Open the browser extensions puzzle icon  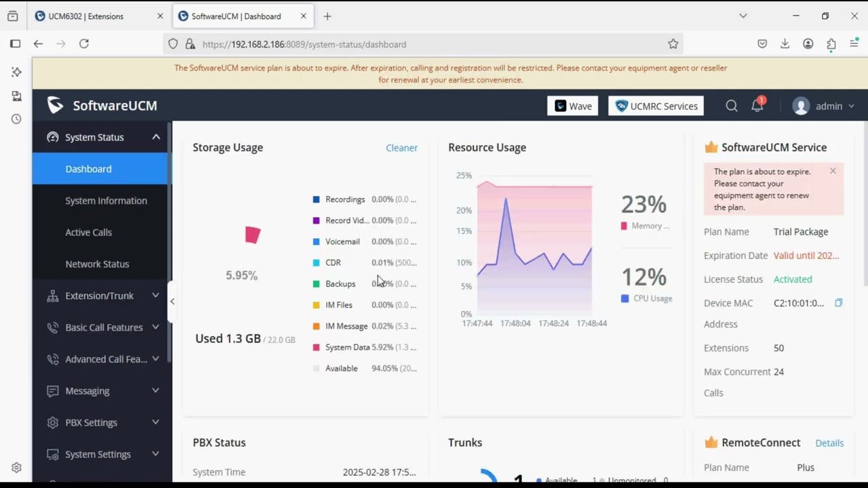click(x=831, y=43)
